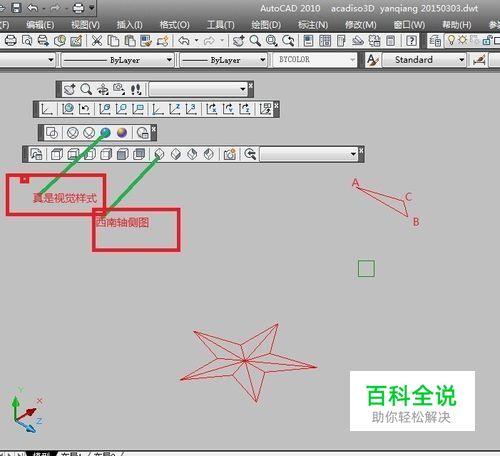Select the red triangle ABC
500x456 pixels.
coord(383,201)
